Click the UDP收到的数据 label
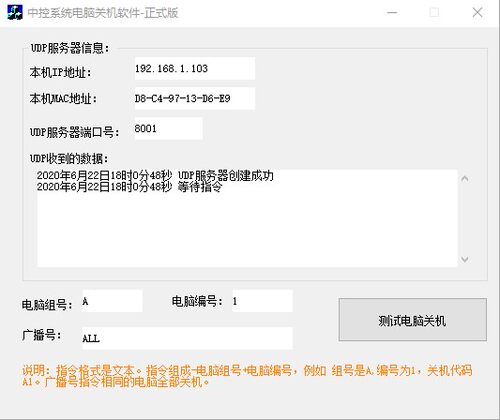500x420 pixels. pos(69,159)
